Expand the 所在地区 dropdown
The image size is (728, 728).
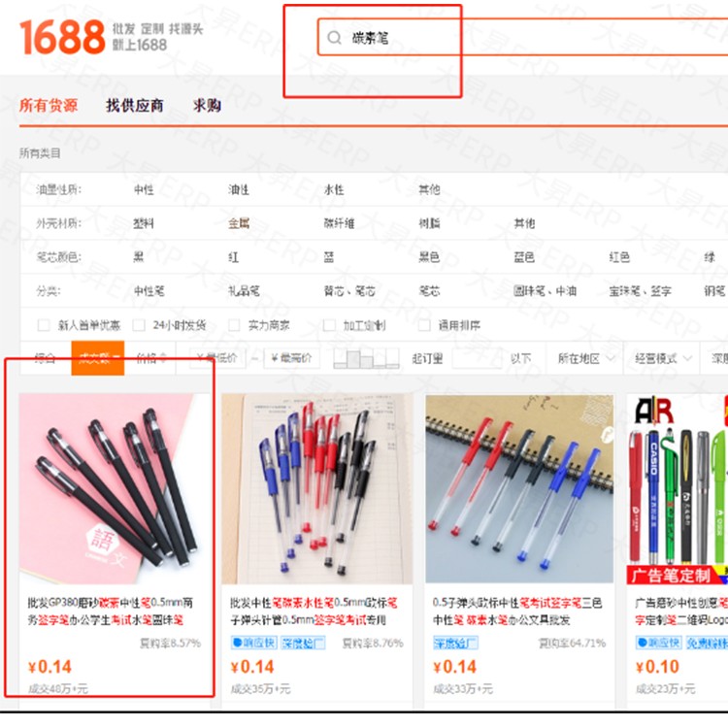(x=586, y=358)
